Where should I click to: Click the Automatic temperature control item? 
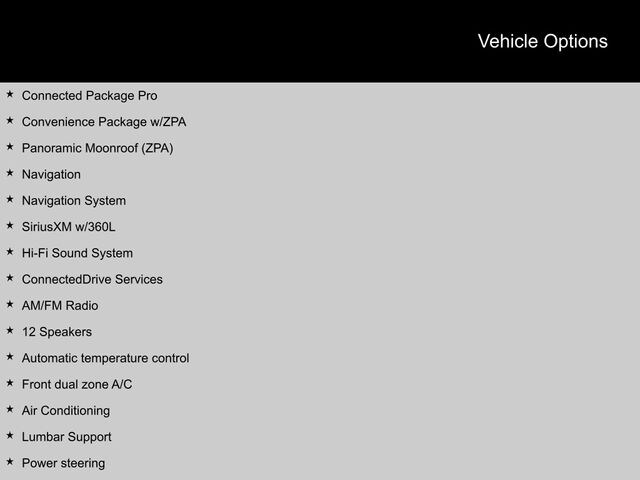[x=105, y=358]
